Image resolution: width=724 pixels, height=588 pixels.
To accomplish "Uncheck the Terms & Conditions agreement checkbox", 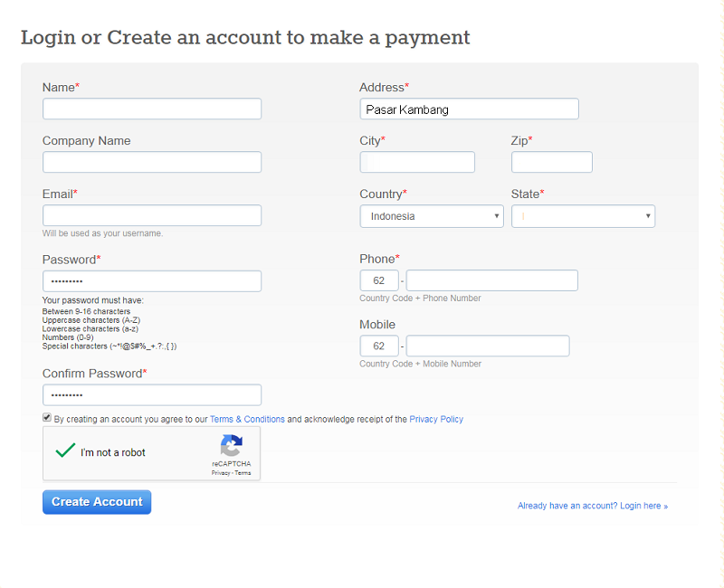I will click(46, 417).
